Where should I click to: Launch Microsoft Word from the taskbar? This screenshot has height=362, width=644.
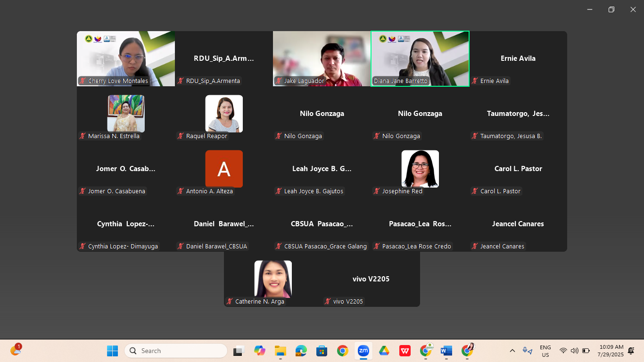(x=446, y=351)
